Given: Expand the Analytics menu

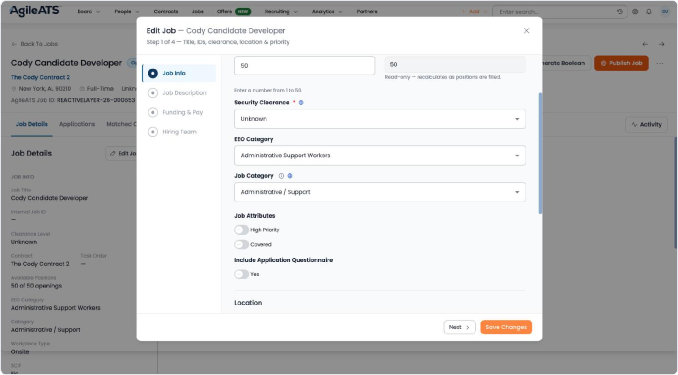Looking at the screenshot, I should (327, 12).
